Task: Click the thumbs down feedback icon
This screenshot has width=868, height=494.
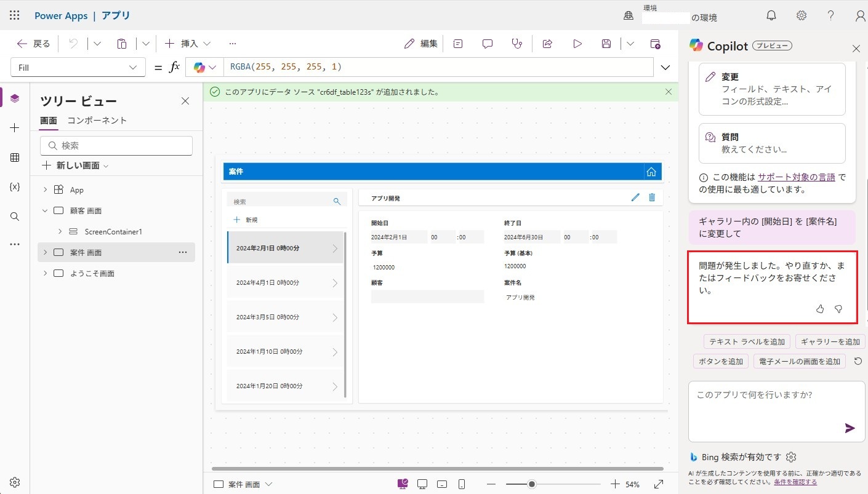Action: click(838, 309)
